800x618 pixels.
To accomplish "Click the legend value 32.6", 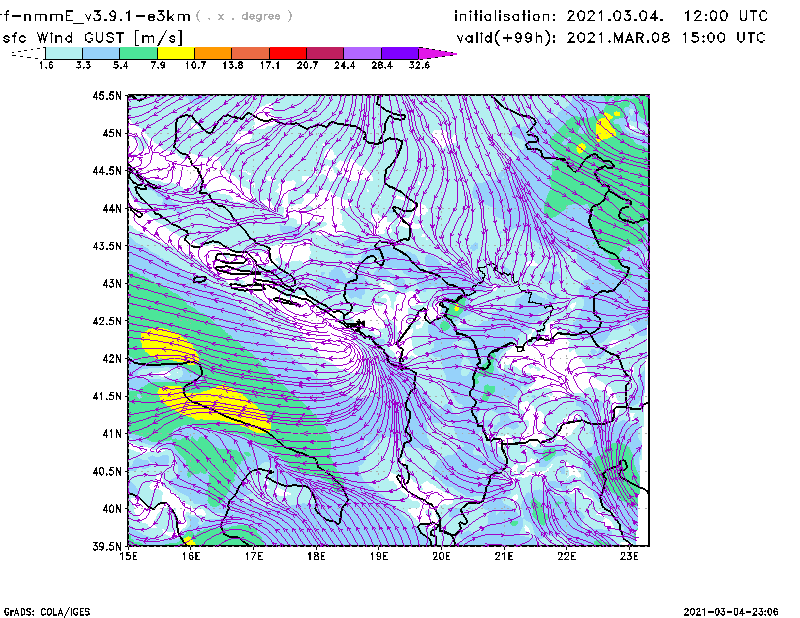I will 419,65.
